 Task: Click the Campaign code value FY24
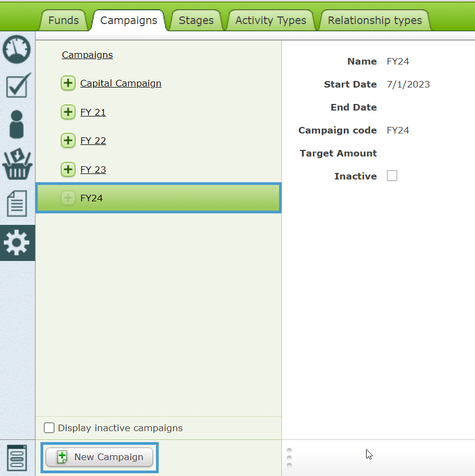pyautogui.click(x=398, y=130)
